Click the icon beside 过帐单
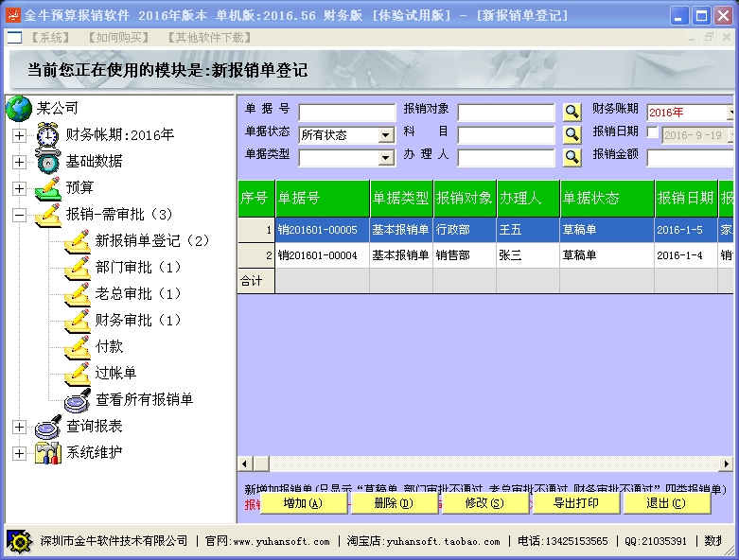The image size is (739, 560). point(78,373)
